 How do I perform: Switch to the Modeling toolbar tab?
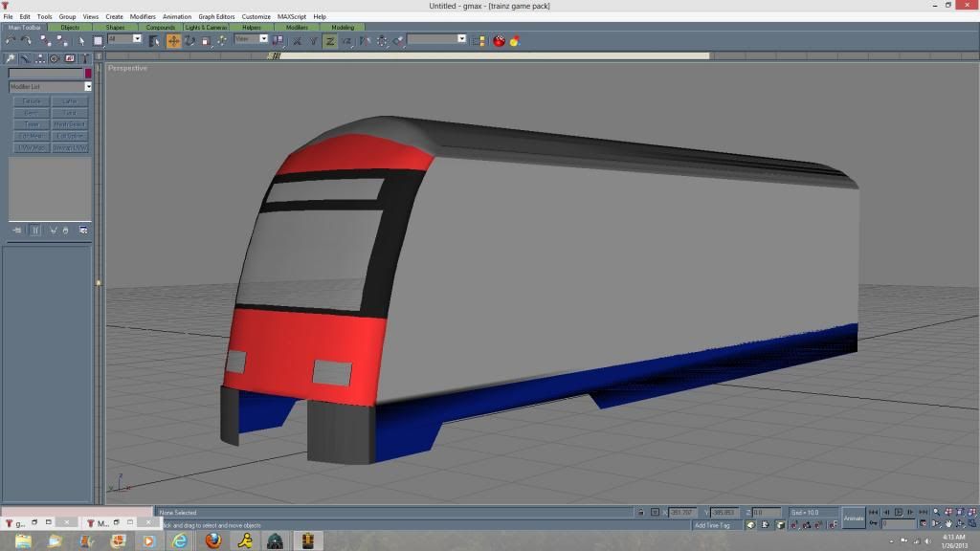(x=343, y=28)
